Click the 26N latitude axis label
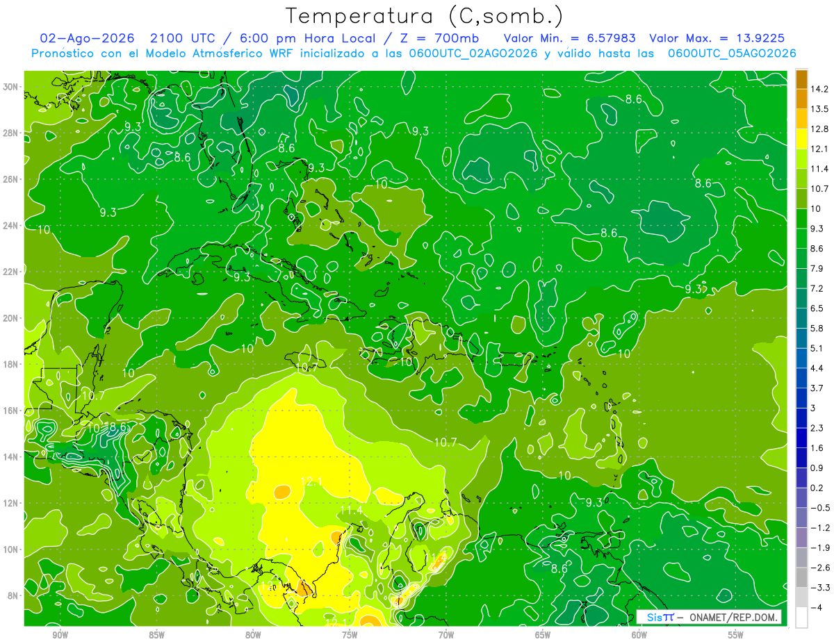834x644 pixels. point(12,179)
